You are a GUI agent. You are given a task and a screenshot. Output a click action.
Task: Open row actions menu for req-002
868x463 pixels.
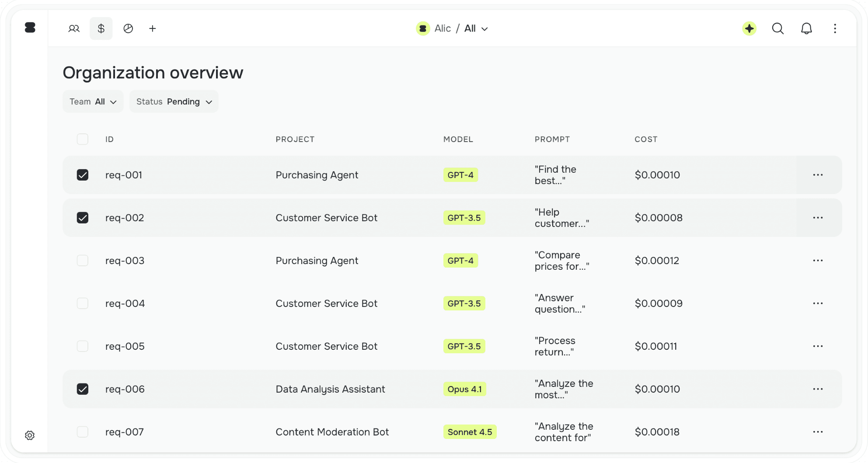point(818,218)
